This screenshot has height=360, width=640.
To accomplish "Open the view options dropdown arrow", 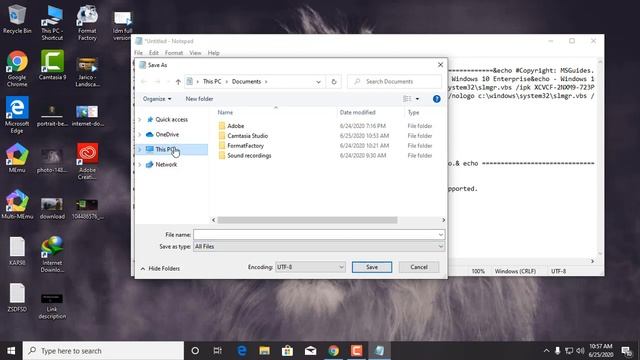I will tap(417, 99).
